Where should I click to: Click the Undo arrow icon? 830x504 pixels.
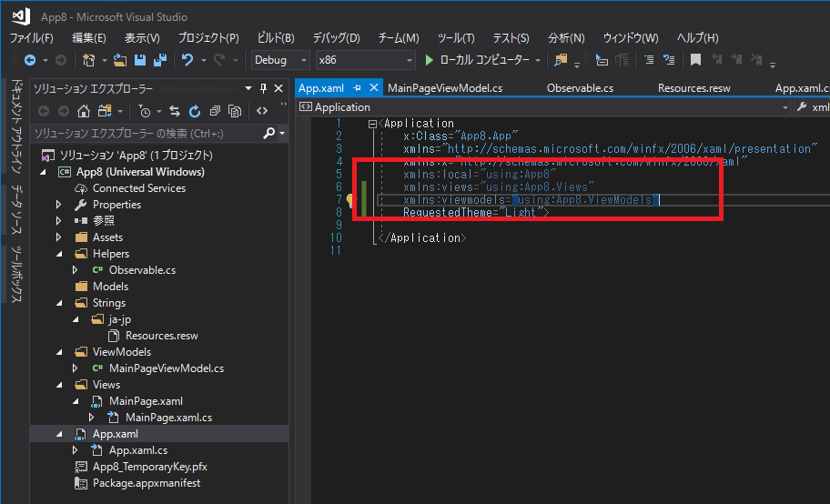click(x=187, y=60)
